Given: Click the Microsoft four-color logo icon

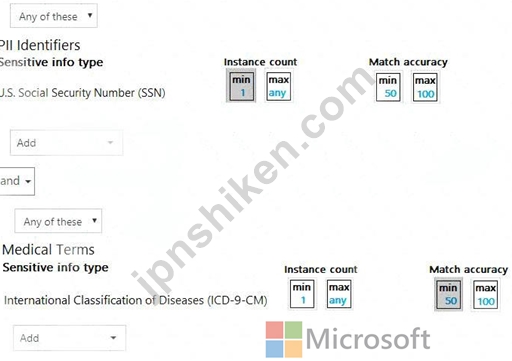Looking at the screenshot, I should (x=284, y=339).
